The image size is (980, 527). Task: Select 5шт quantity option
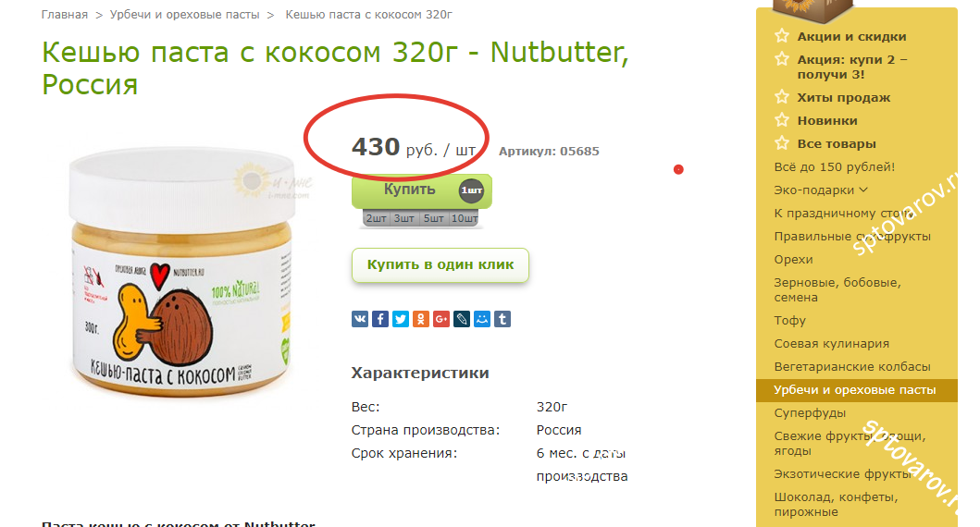[434, 218]
